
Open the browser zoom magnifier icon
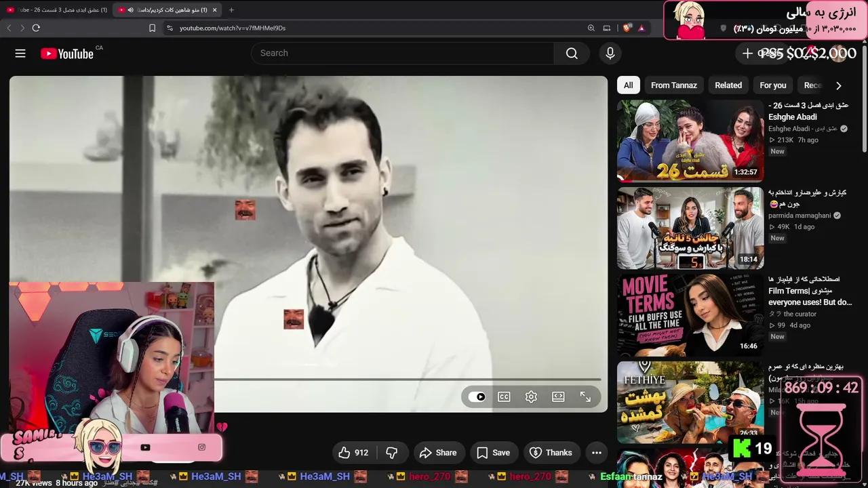[x=591, y=28]
